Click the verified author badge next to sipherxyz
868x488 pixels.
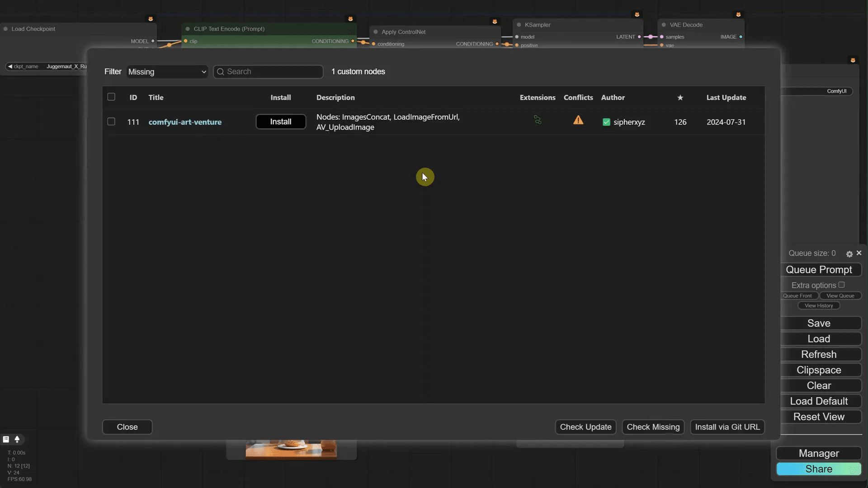pyautogui.click(x=606, y=122)
